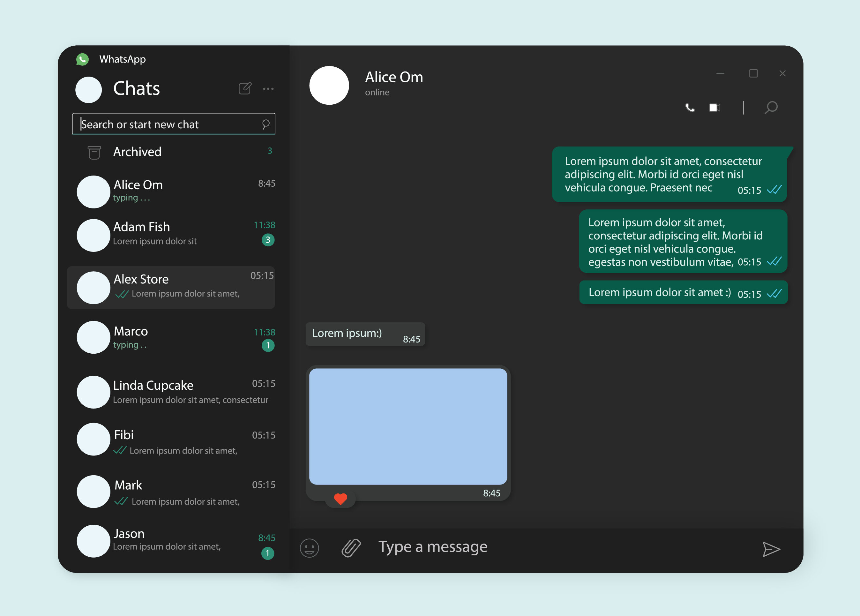Click the 8:45 time under the image
The width and height of the screenshot is (860, 616).
(491, 493)
